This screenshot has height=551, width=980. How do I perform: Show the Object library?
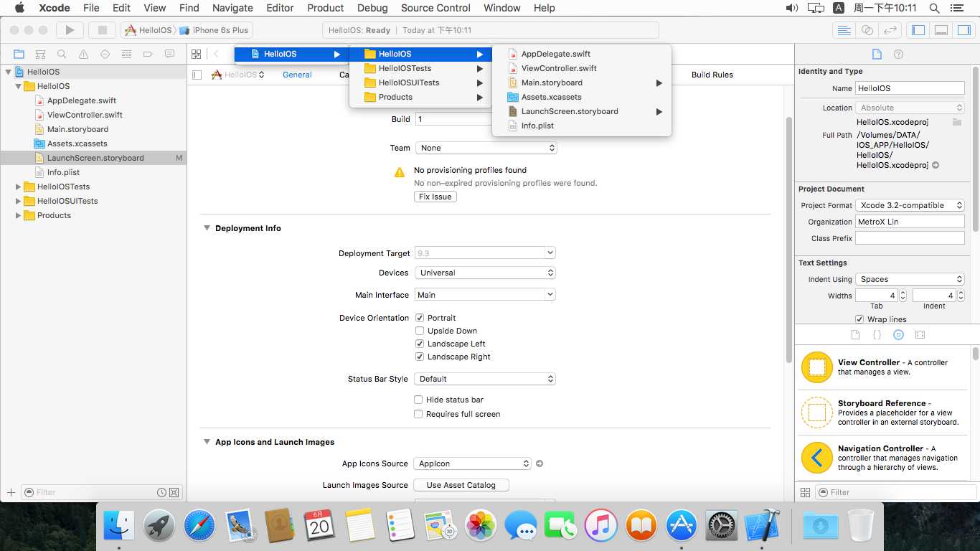[898, 335]
